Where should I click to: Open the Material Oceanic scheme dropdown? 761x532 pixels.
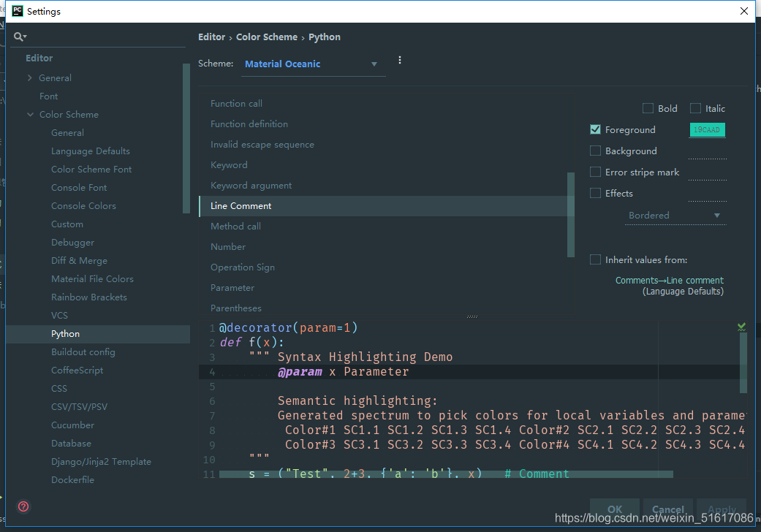click(314, 64)
